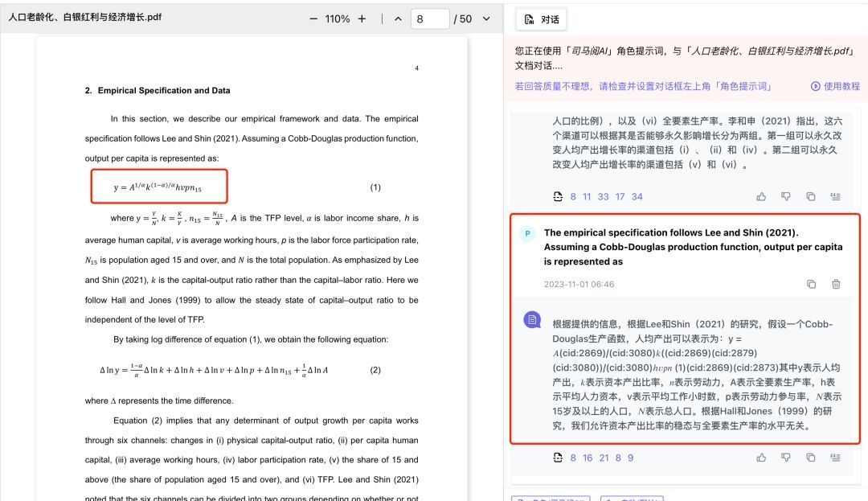Open list options icon on second answer
Image resolution: width=868 pixels, height=501 pixels.
pyautogui.click(x=836, y=458)
